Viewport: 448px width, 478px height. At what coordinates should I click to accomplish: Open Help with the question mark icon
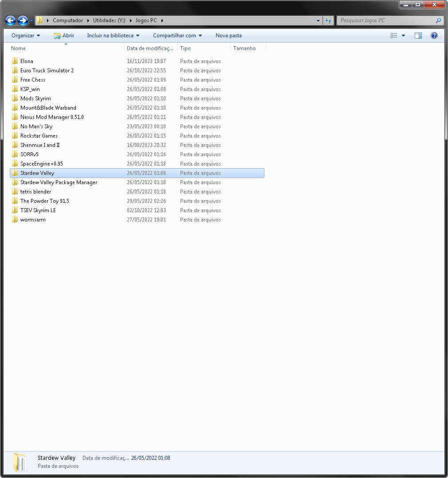click(434, 36)
